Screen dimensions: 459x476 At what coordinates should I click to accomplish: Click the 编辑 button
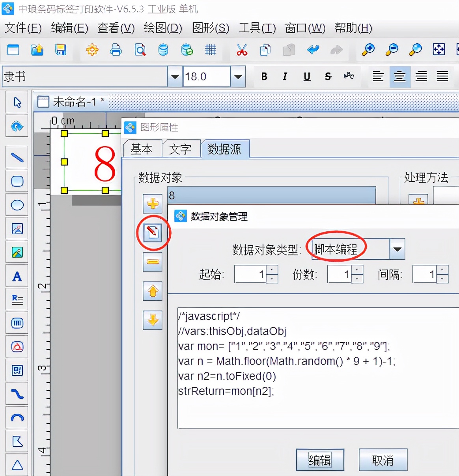pos(320,459)
